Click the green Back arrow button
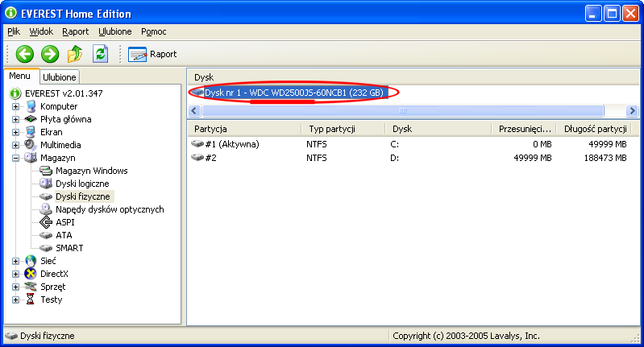This screenshot has height=347, width=644. tap(25, 54)
